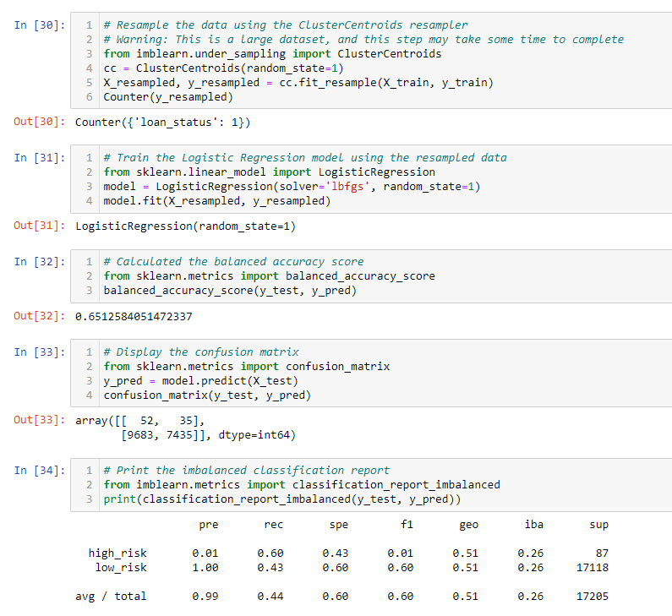This screenshot has width=672, height=616.
Task: Click the 'geo' column header
Action: pyautogui.click(x=468, y=525)
